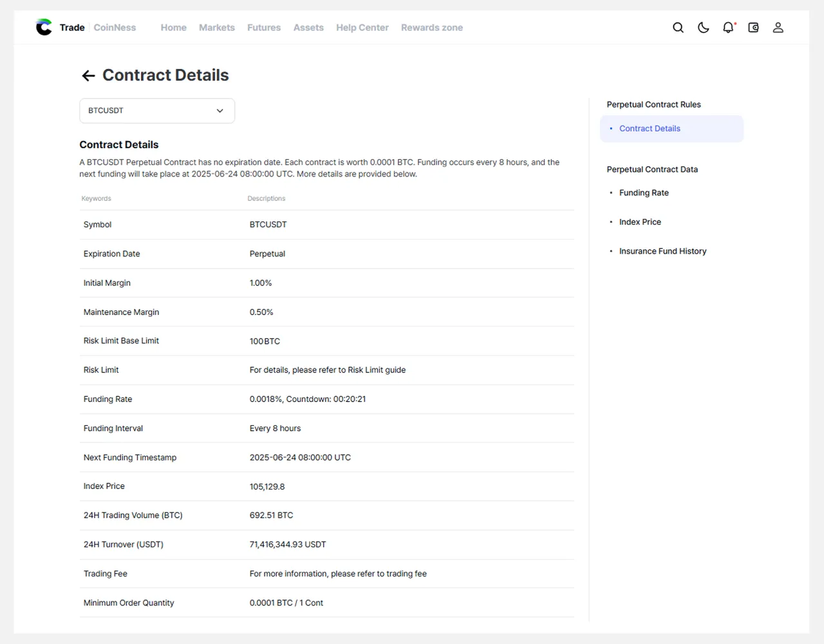The image size is (824, 644).
Task: Open the Futures menu
Action: 264,28
